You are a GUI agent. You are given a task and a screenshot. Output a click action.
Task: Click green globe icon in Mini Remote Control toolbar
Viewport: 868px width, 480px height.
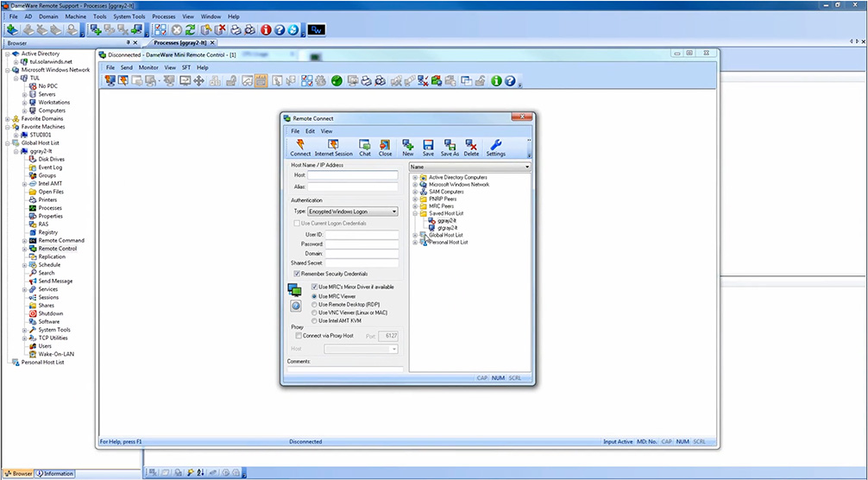[x=337, y=81]
